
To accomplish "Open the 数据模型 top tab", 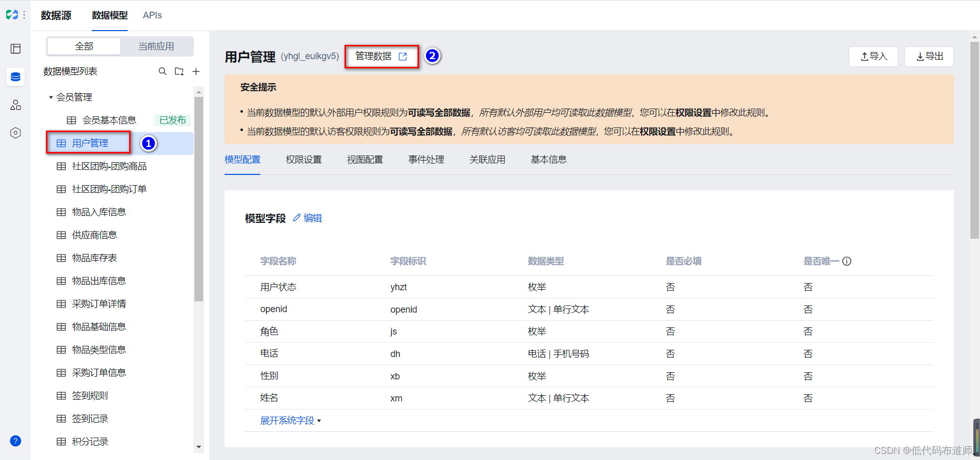I will pos(110,15).
